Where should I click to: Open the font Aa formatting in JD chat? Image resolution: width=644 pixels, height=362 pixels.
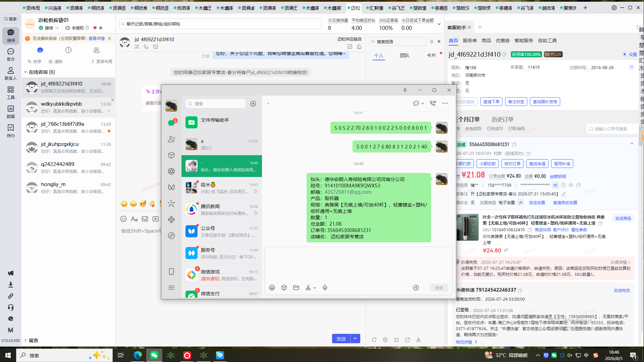[134, 219]
